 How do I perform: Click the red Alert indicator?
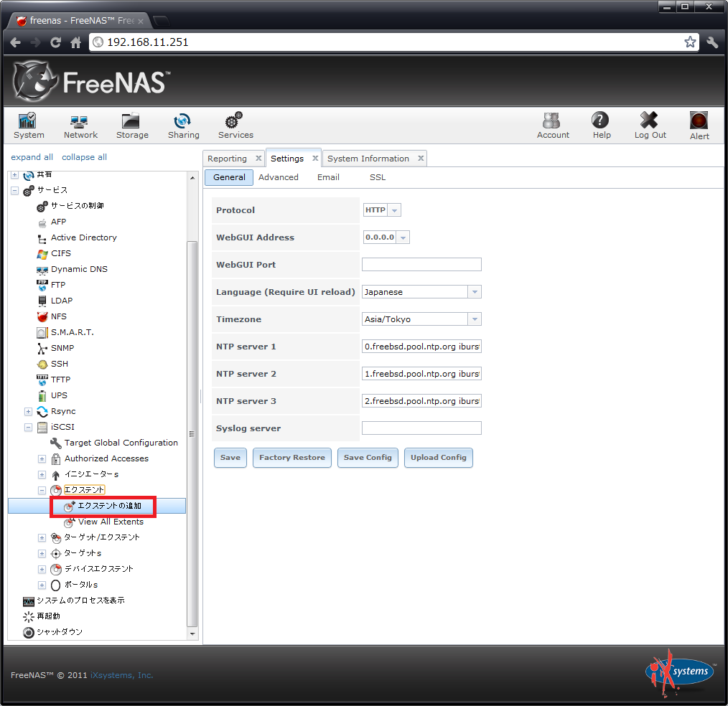(x=699, y=126)
